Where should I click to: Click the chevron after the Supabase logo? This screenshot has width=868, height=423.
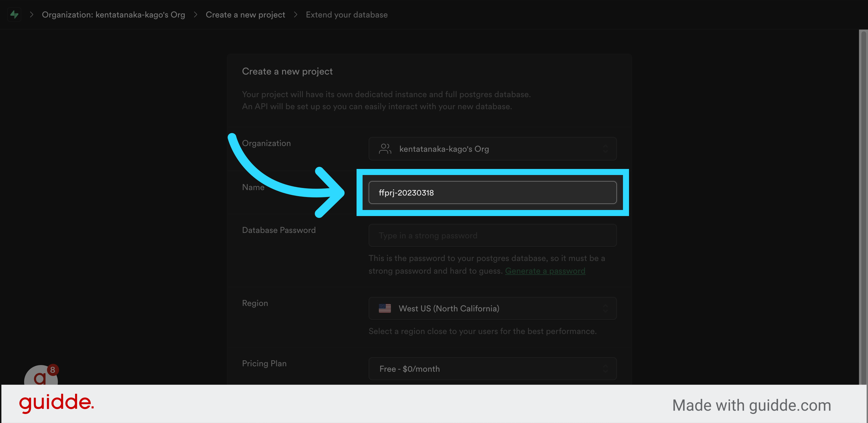[31, 14]
